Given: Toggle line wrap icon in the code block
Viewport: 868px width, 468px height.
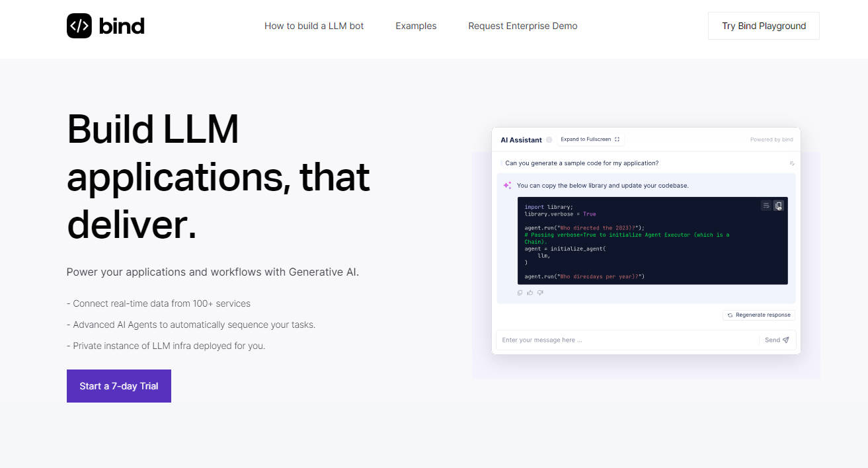Looking at the screenshot, I should tap(766, 206).
